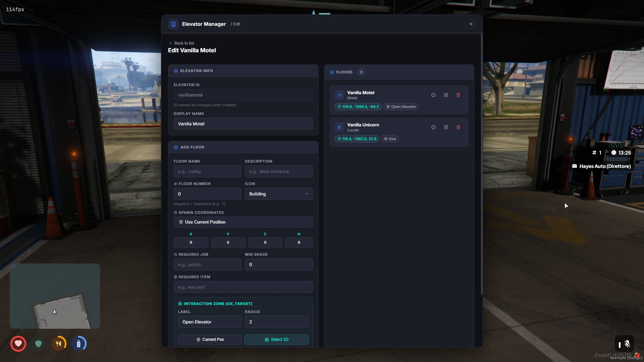Screen dimensions: 644x362
Task: Click the muted microphone indicator
Action: coord(627,344)
